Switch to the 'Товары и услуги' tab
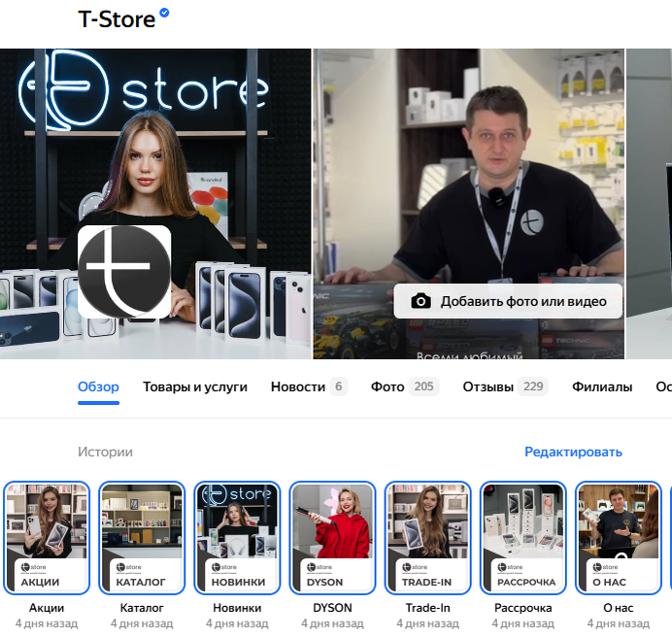 [195, 386]
